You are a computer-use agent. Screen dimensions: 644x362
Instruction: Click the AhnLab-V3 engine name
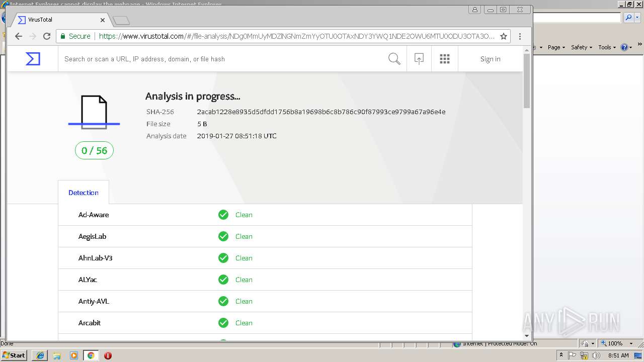95,258
